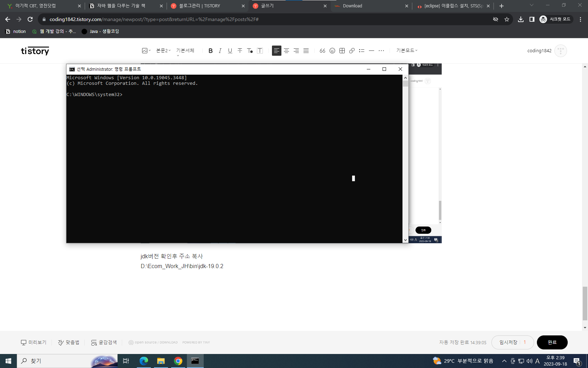Toggle underline formatting in editor toolbar
588x368 pixels.
pos(230,51)
